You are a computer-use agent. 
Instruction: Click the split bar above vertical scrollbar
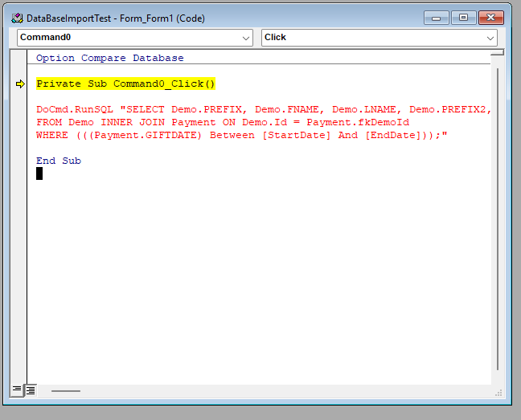pos(498,52)
